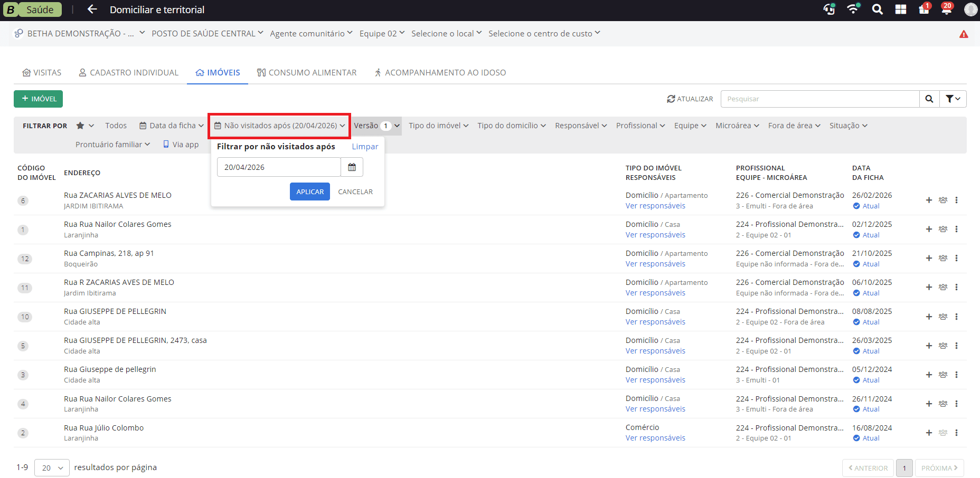Expand the Microárea filter

(x=737, y=126)
